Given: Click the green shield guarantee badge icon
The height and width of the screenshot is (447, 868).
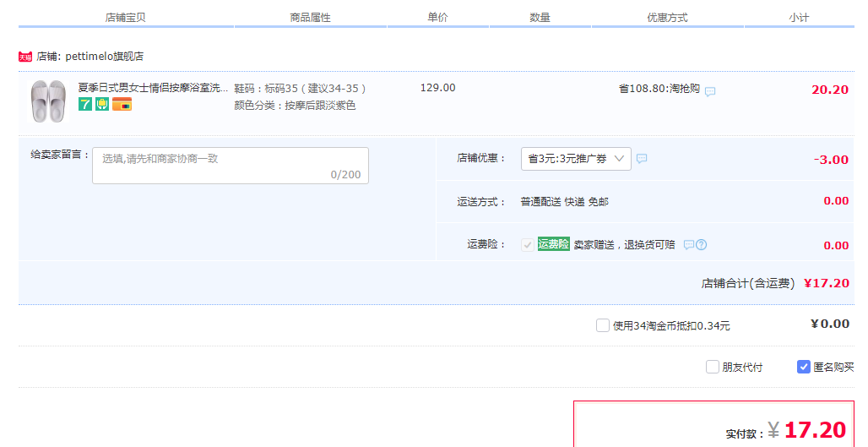Looking at the screenshot, I should point(102,104).
